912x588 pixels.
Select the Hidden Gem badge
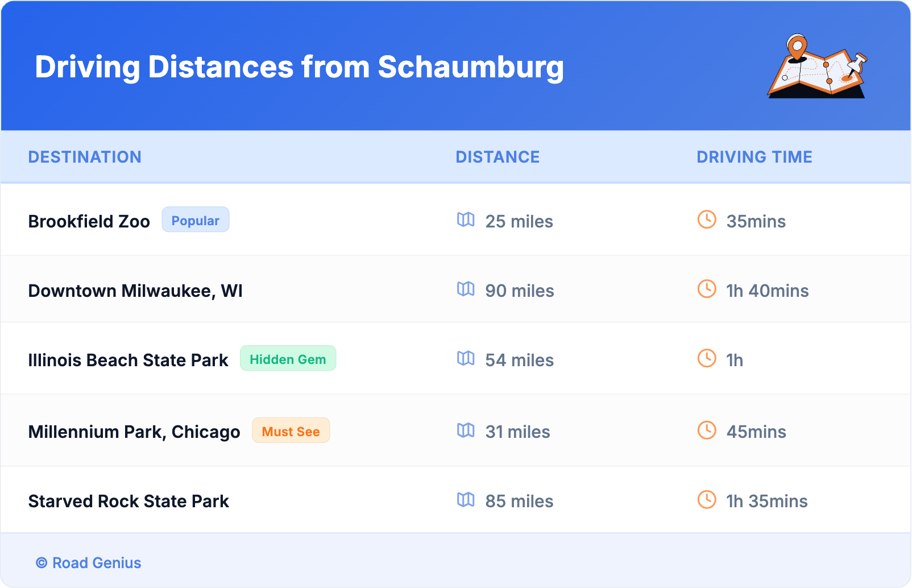point(288,359)
